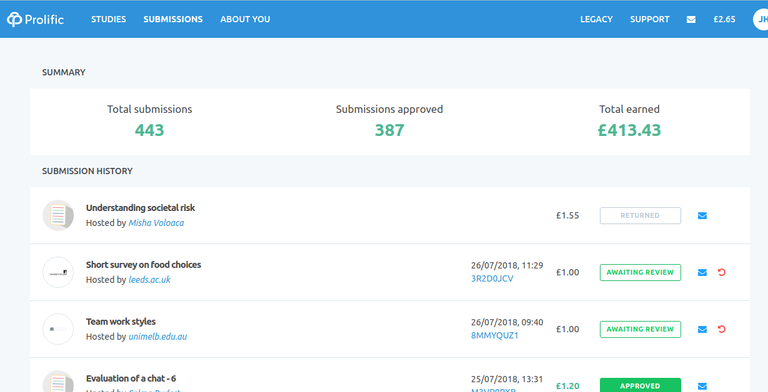
Task: Return the Short survey on food choices submission
Action: click(x=721, y=272)
